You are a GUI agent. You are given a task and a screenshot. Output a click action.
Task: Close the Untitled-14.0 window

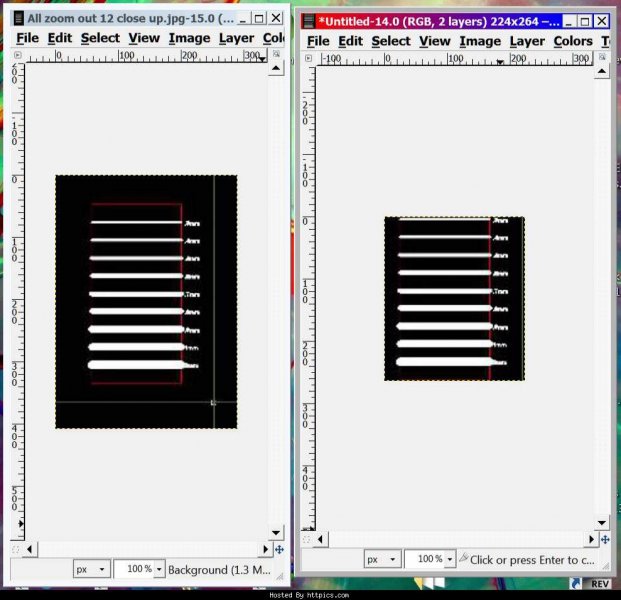(x=602, y=21)
